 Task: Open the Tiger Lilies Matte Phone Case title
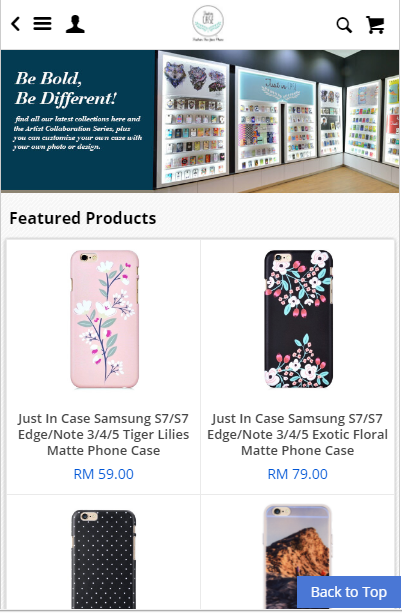(104, 434)
